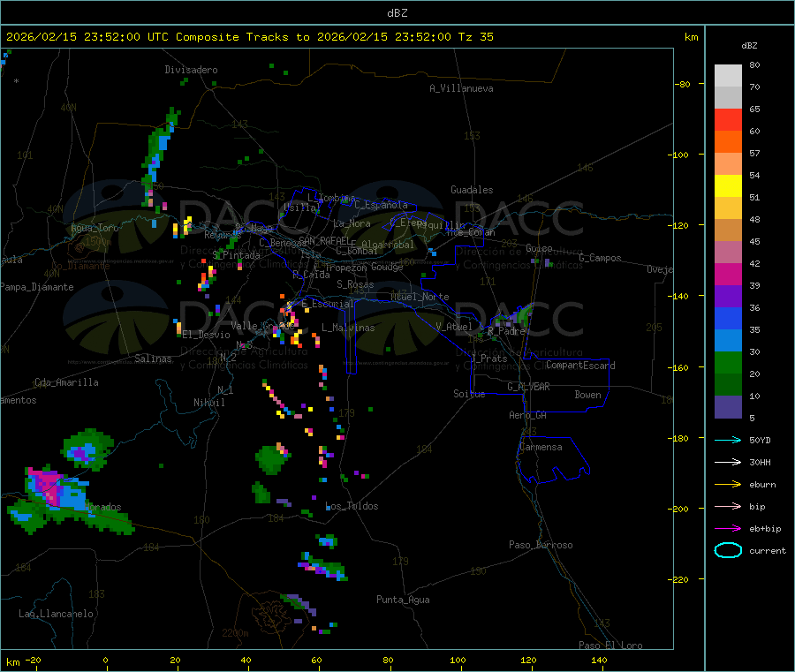Select the 20 dBZ green legend band
795x672 pixels.
728,362
